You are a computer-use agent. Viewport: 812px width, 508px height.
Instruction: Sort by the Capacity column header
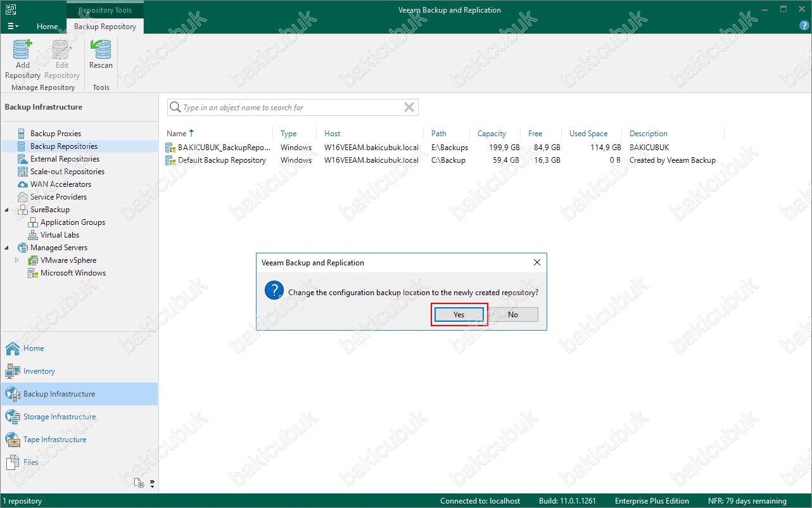(492, 134)
